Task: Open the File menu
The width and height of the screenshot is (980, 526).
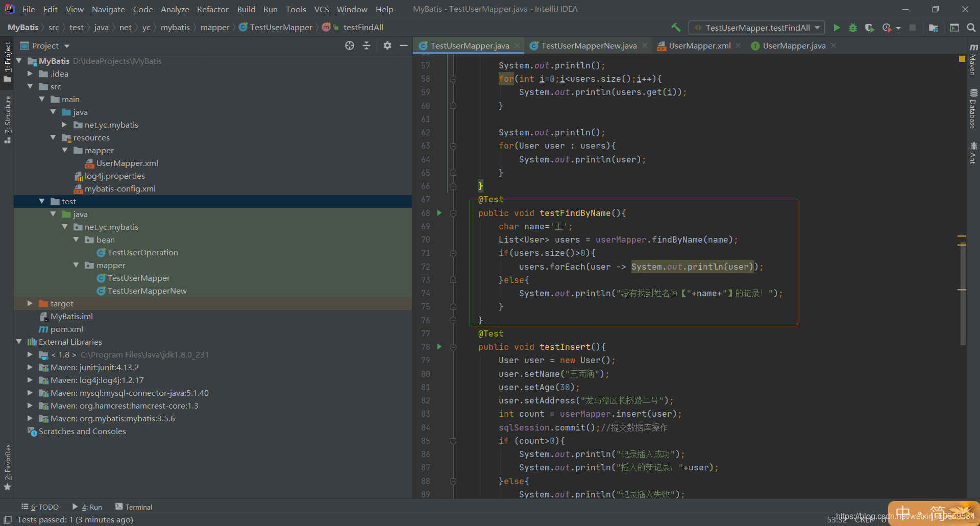Action: pyautogui.click(x=29, y=9)
